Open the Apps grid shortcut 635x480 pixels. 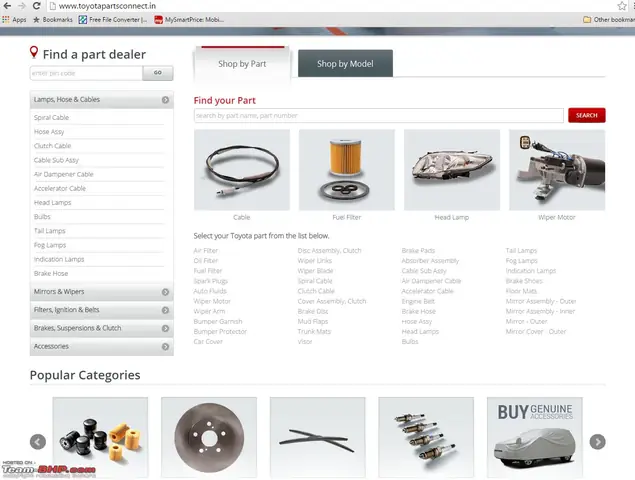(14, 19)
